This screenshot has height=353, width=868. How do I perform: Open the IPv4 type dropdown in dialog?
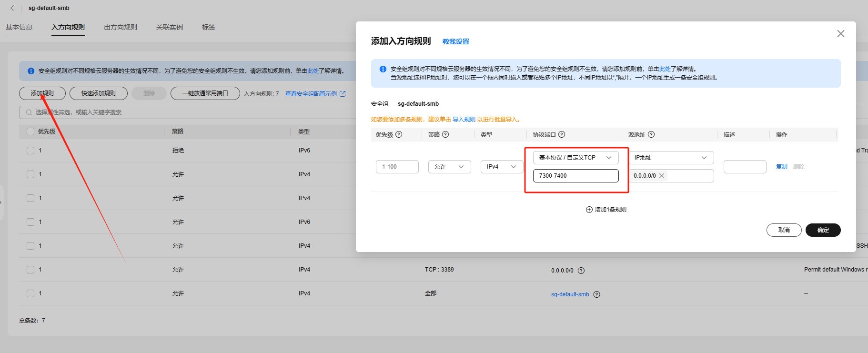tap(502, 167)
